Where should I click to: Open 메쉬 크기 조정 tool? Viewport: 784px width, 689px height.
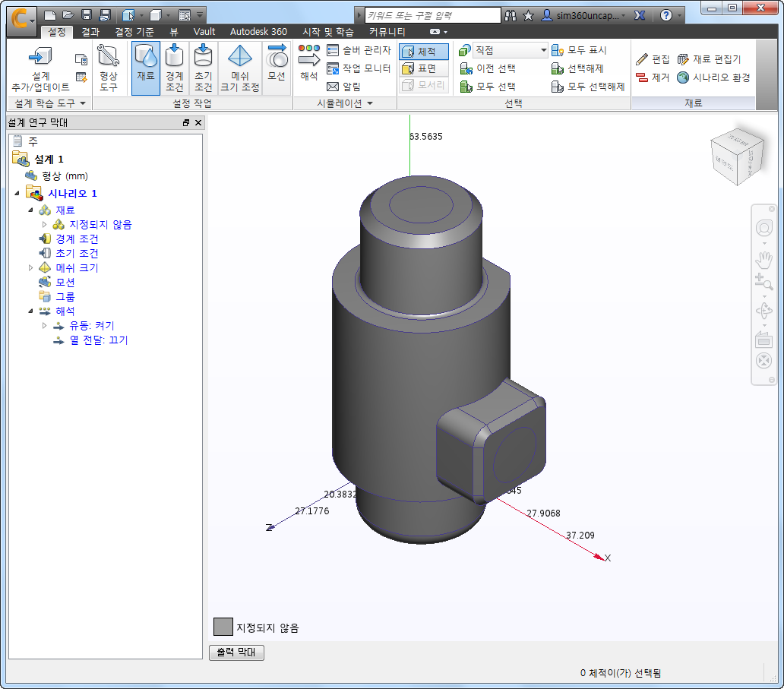pos(240,68)
